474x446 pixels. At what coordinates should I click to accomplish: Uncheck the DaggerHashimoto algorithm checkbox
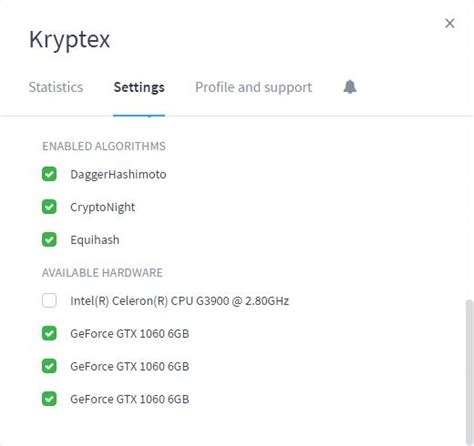pyautogui.click(x=49, y=174)
